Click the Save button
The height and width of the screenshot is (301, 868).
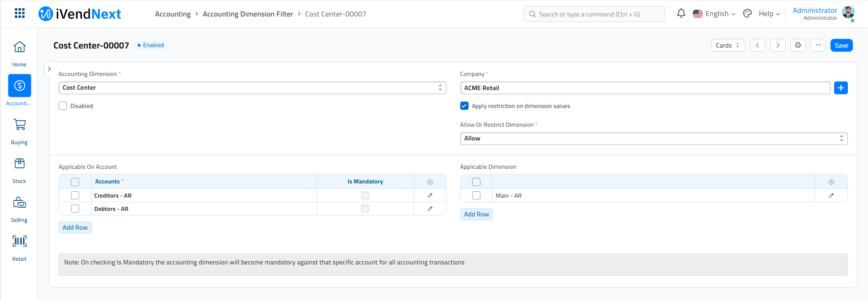841,45
